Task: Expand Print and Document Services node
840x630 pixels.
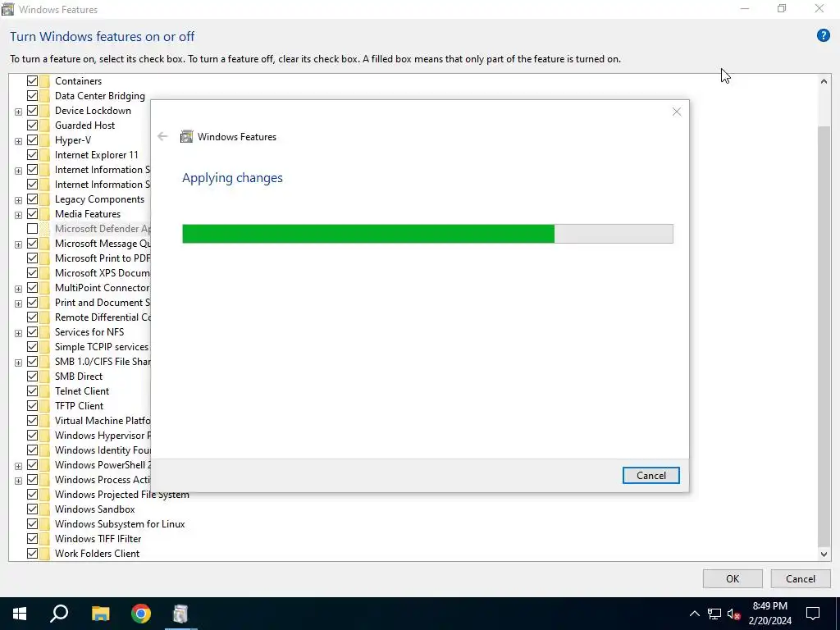Action: coord(18,304)
